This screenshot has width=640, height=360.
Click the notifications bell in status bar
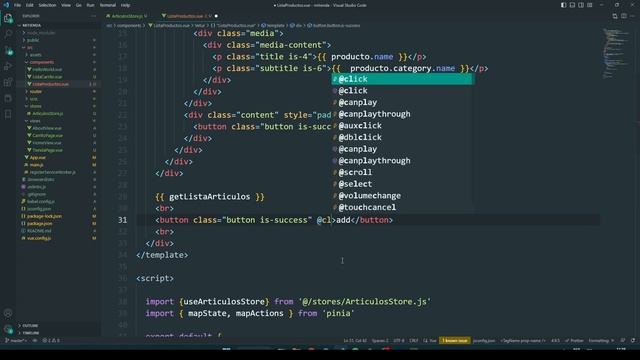[633, 340]
